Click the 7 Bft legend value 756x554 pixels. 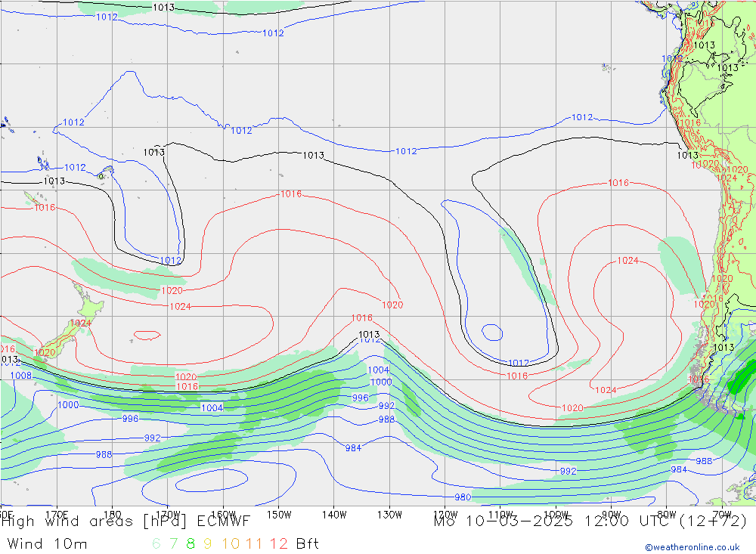click(173, 544)
